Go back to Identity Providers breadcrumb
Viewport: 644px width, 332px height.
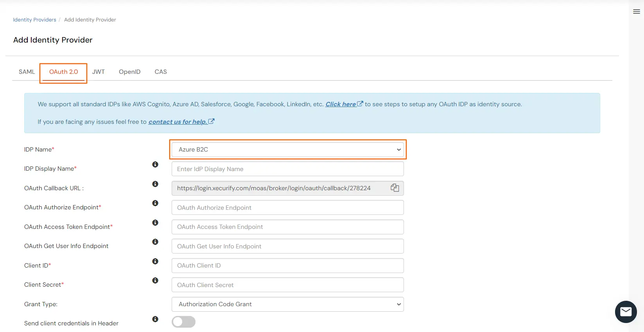pos(34,20)
